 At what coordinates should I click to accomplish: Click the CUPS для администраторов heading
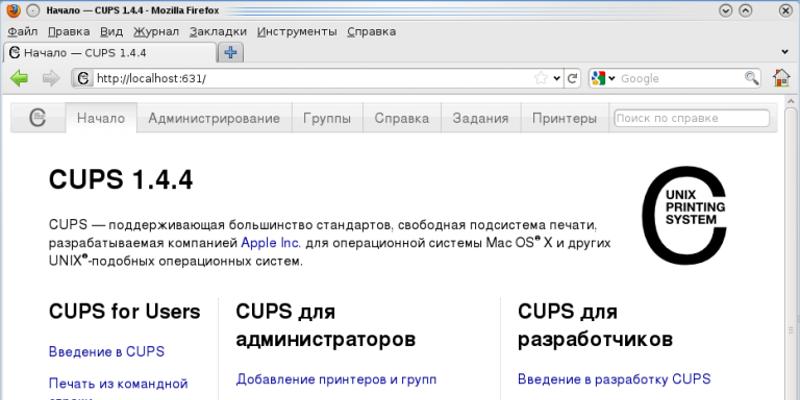[x=326, y=325]
